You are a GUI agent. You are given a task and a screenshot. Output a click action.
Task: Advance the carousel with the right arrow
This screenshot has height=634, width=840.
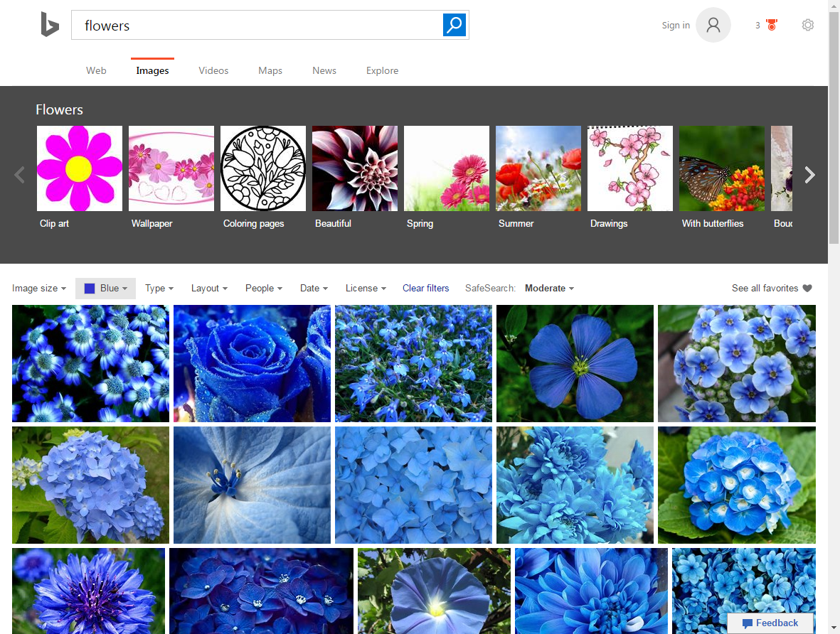coord(810,174)
